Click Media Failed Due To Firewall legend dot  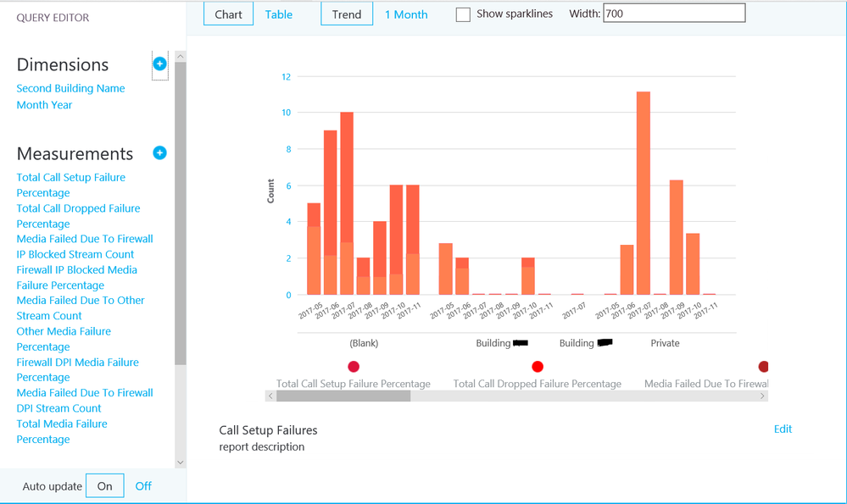(763, 367)
